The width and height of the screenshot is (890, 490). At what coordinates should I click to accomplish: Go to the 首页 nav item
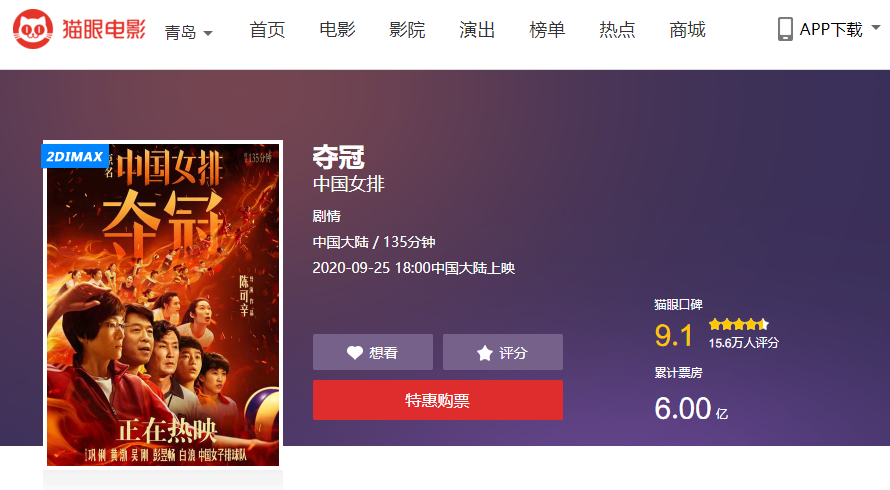coord(267,30)
